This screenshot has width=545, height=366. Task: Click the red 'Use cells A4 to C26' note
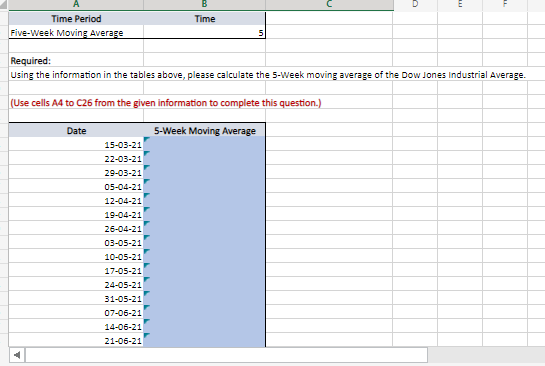tap(166, 103)
